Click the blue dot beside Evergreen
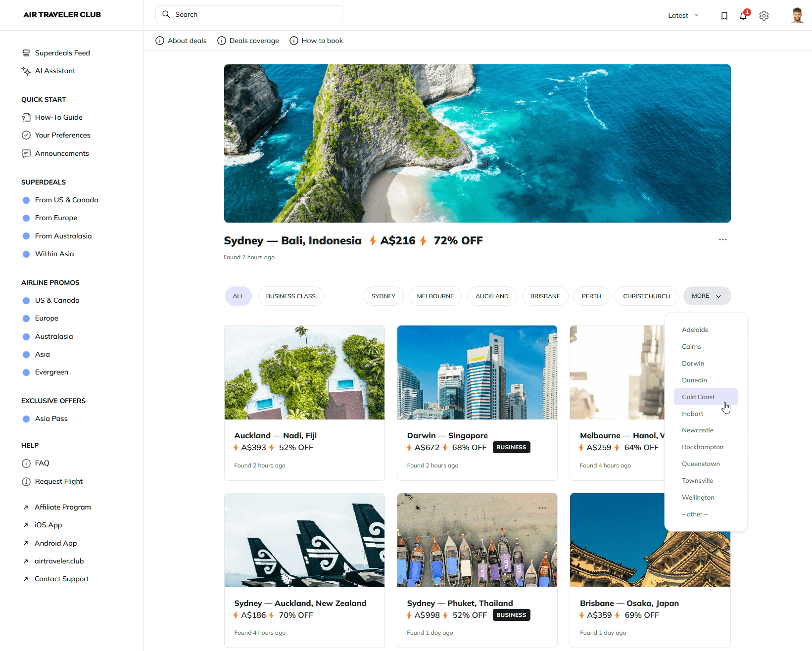The width and height of the screenshot is (812, 651). [x=26, y=372]
